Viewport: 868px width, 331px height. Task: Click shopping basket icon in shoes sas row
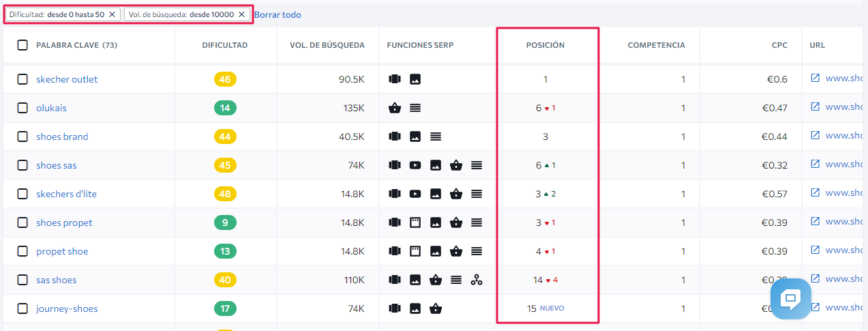(455, 165)
